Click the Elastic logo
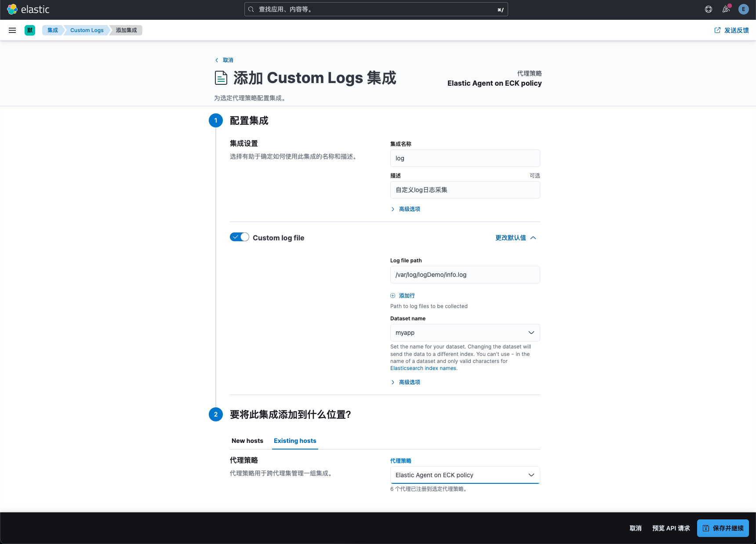 [28, 9]
